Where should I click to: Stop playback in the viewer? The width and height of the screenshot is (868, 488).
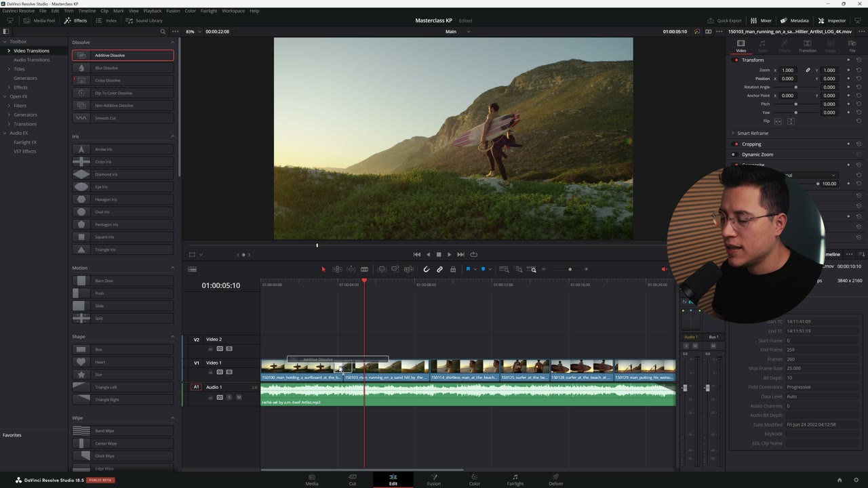coord(438,254)
